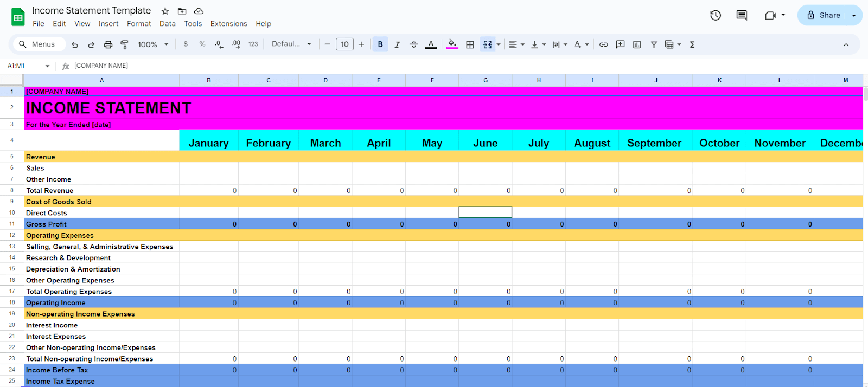The image size is (868, 387).
Task: Insert a comment from the toolbar
Action: point(620,44)
